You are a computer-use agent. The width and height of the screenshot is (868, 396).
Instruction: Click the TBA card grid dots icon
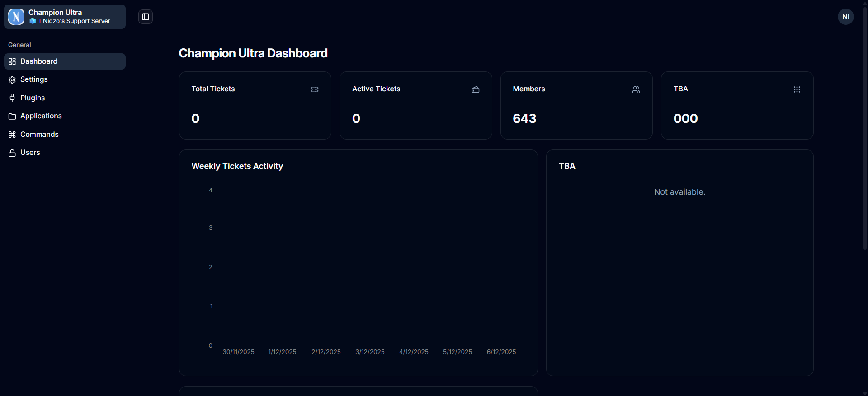[797, 89]
